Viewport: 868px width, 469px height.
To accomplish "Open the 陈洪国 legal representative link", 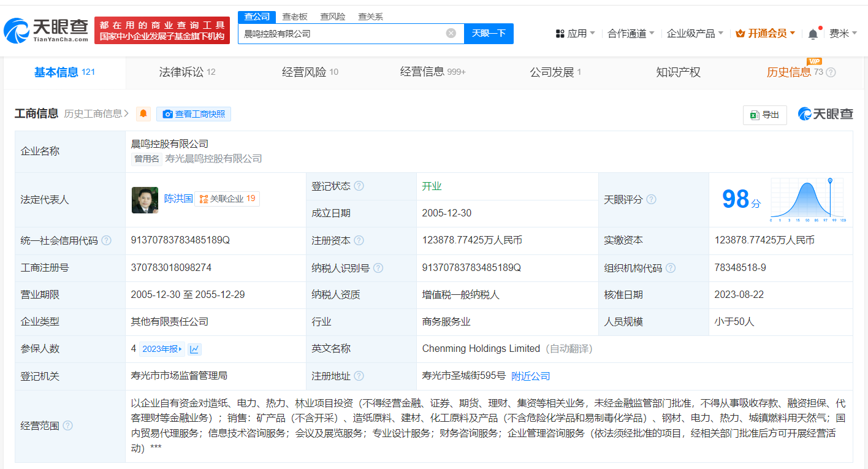I will point(178,199).
